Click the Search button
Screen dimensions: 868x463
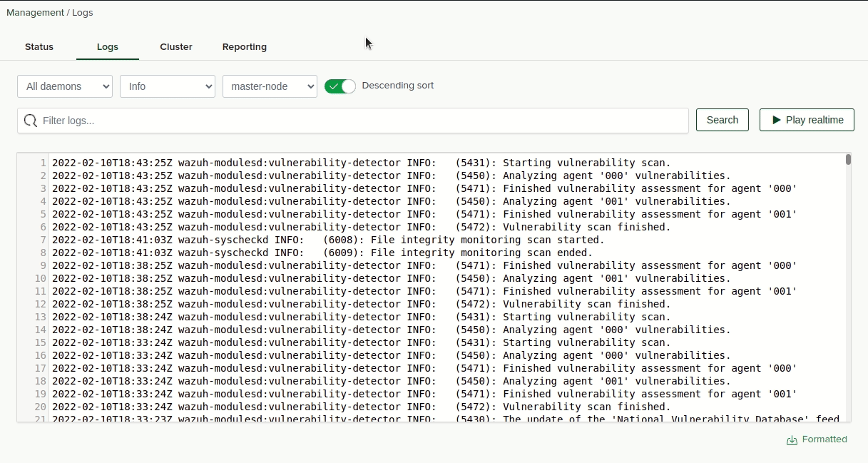click(722, 119)
